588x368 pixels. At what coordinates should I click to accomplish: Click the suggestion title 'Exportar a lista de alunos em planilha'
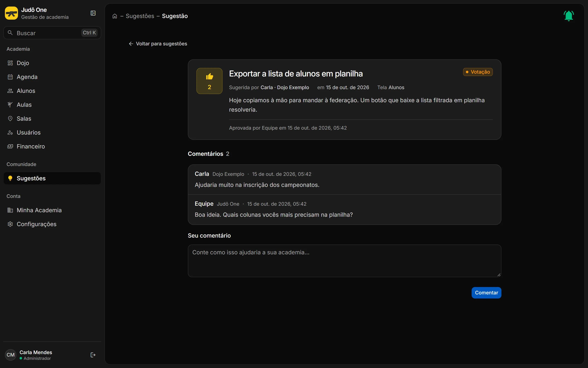pos(296,74)
